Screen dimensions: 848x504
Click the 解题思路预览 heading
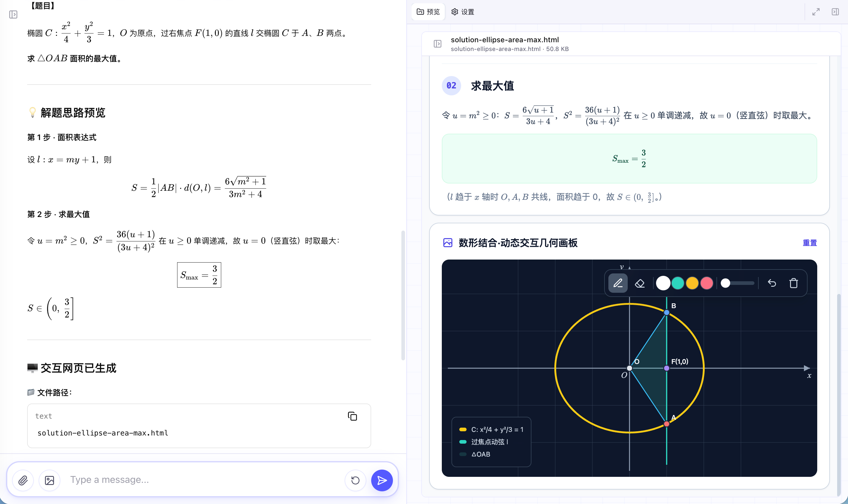pos(73,113)
